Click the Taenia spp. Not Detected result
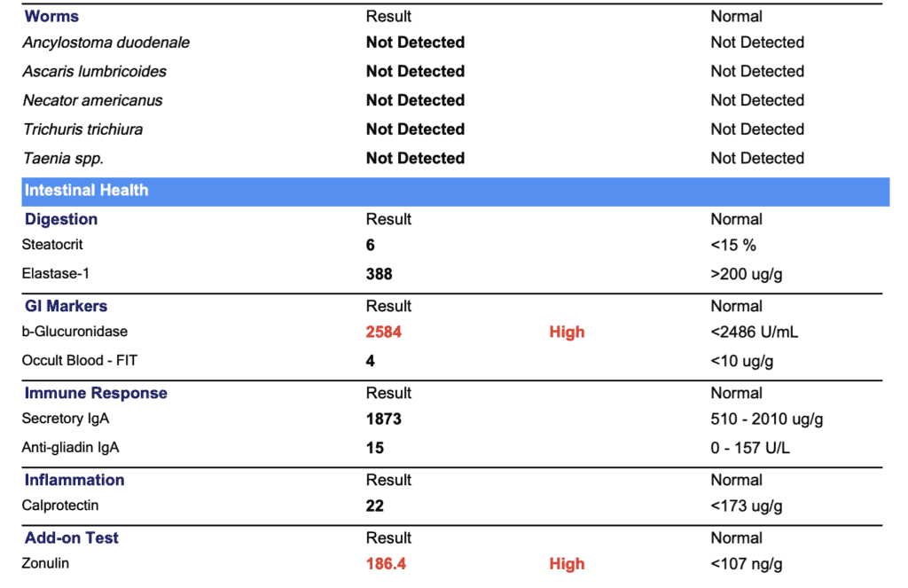Image resolution: width=908 pixels, height=588 pixels. point(415,158)
